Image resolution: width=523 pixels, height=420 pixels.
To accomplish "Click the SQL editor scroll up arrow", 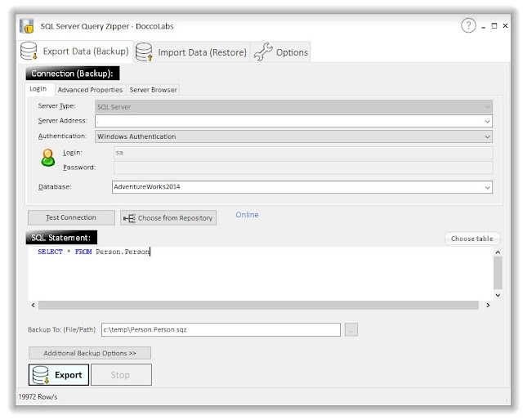I will pyautogui.click(x=498, y=252).
